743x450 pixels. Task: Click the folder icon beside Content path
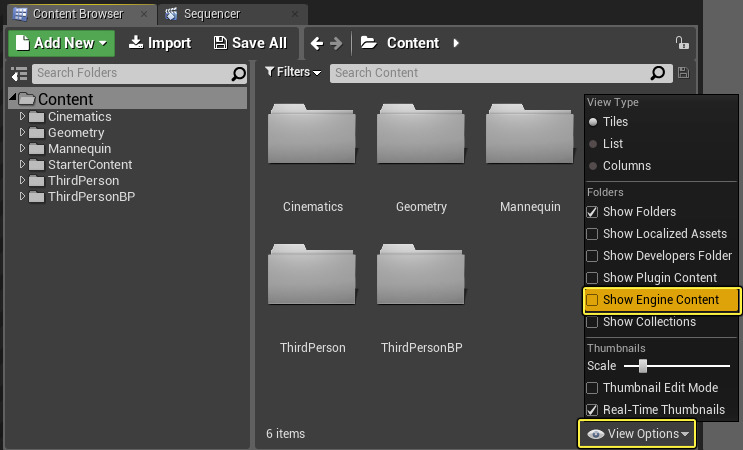368,43
